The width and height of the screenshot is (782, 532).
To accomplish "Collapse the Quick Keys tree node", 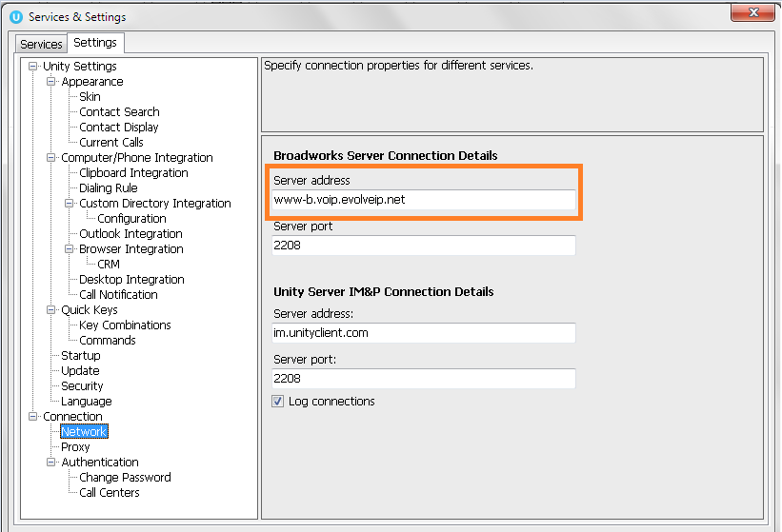I will click(x=51, y=310).
